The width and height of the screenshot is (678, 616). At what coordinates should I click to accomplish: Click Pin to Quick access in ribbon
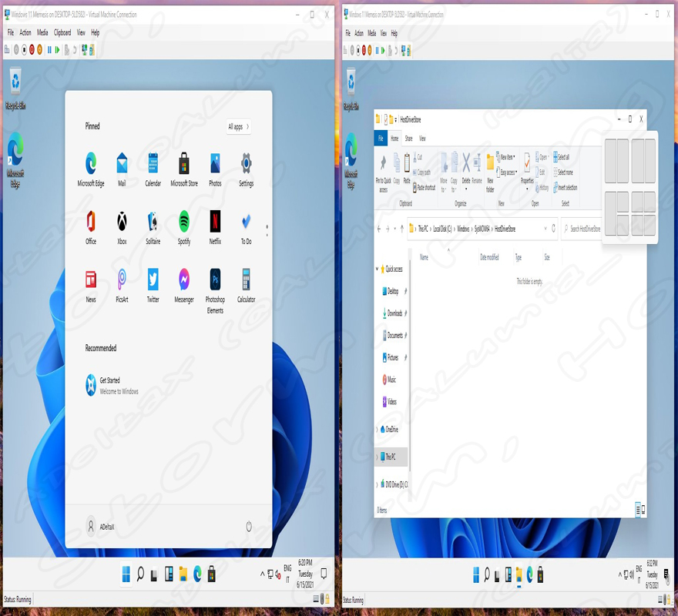(x=383, y=172)
